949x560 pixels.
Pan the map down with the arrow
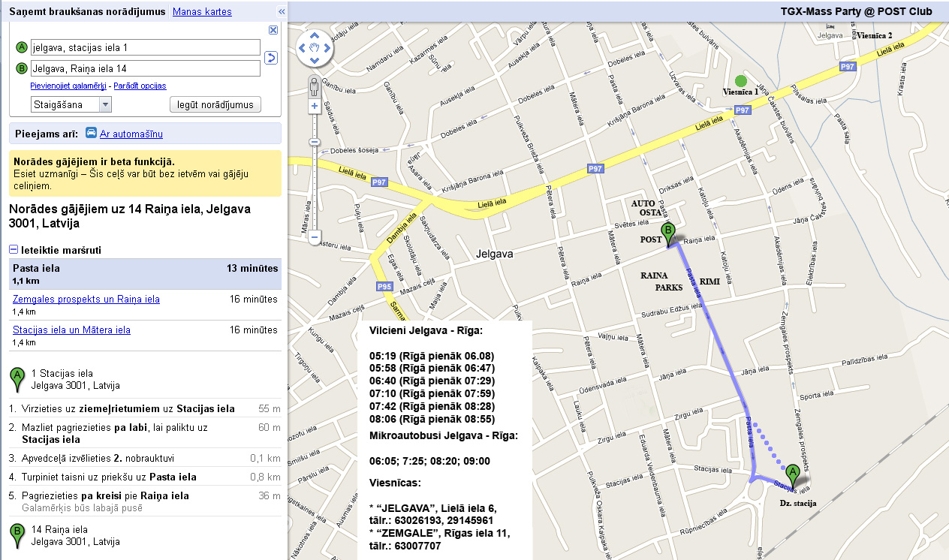coord(315,61)
